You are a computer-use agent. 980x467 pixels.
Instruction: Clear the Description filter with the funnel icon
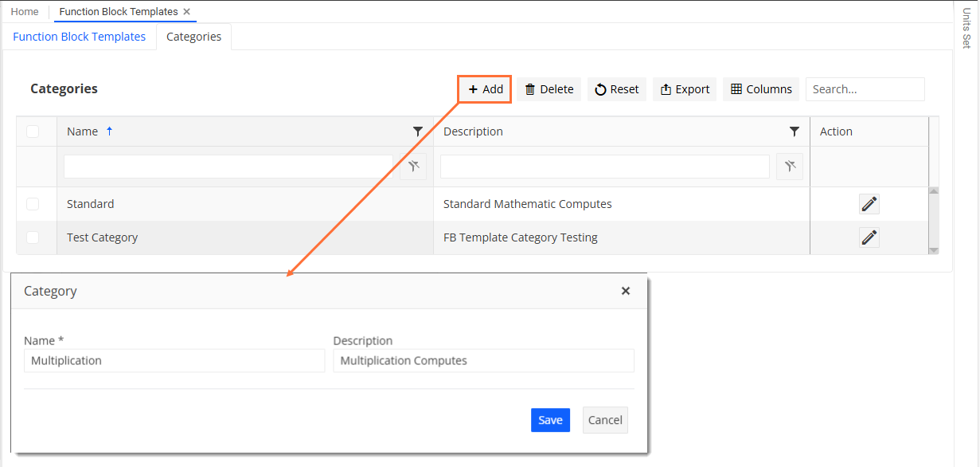790,167
